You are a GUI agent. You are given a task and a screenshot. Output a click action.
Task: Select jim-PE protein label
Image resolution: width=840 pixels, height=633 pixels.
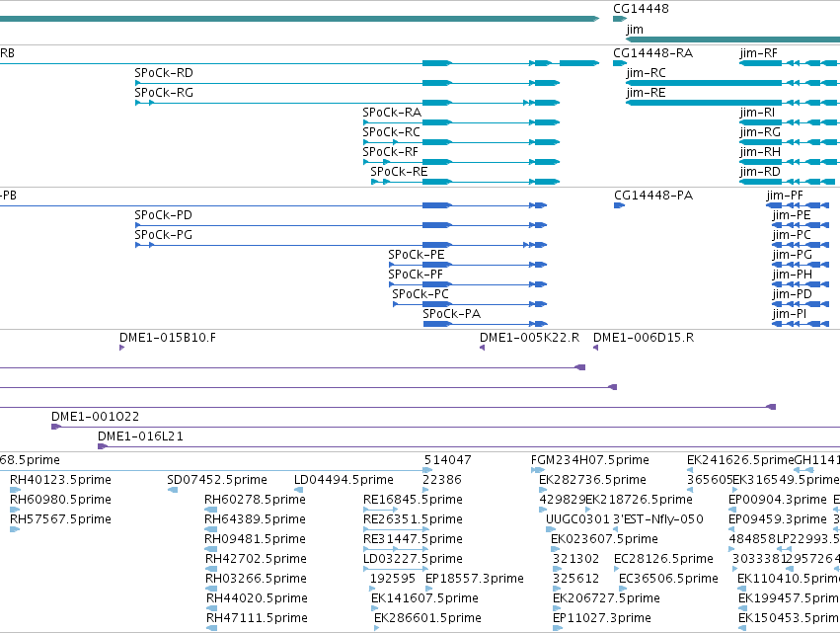click(792, 215)
